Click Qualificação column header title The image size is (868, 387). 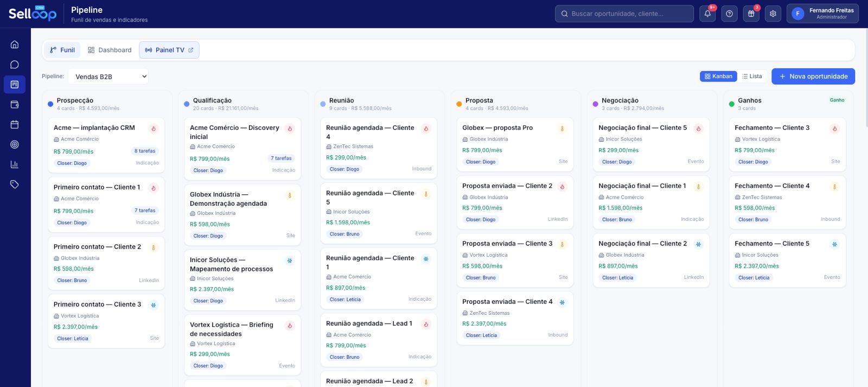(212, 100)
